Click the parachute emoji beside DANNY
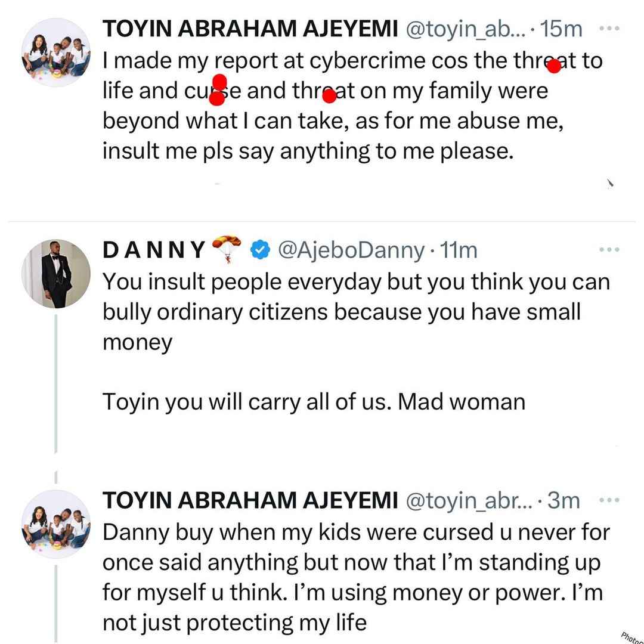 pyautogui.click(x=226, y=248)
